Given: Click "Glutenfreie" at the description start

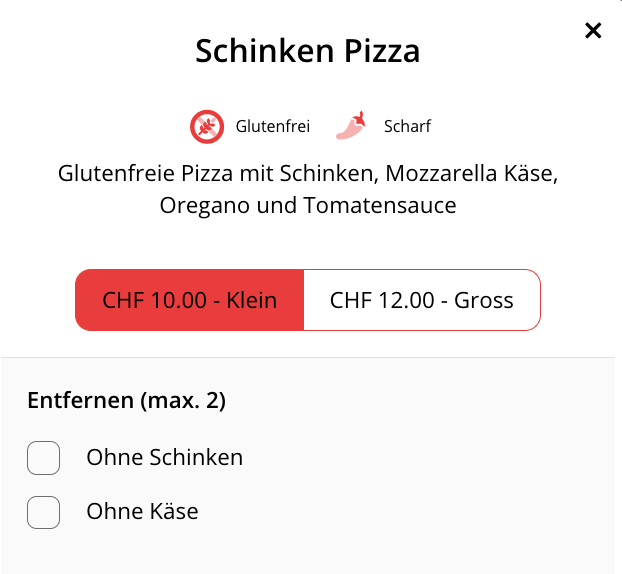Looking at the screenshot, I should pos(116,173).
